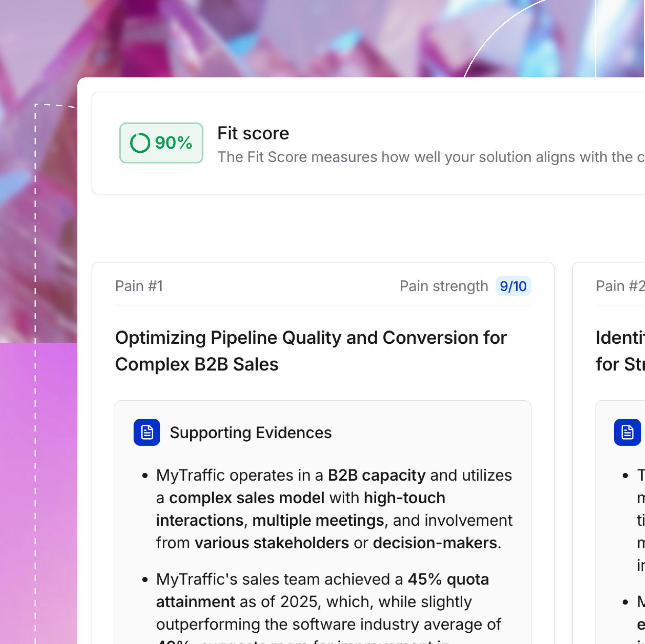Click the "45% quota" bold text
The height and width of the screenshot is (644, 645).
(x=448, y=579)
